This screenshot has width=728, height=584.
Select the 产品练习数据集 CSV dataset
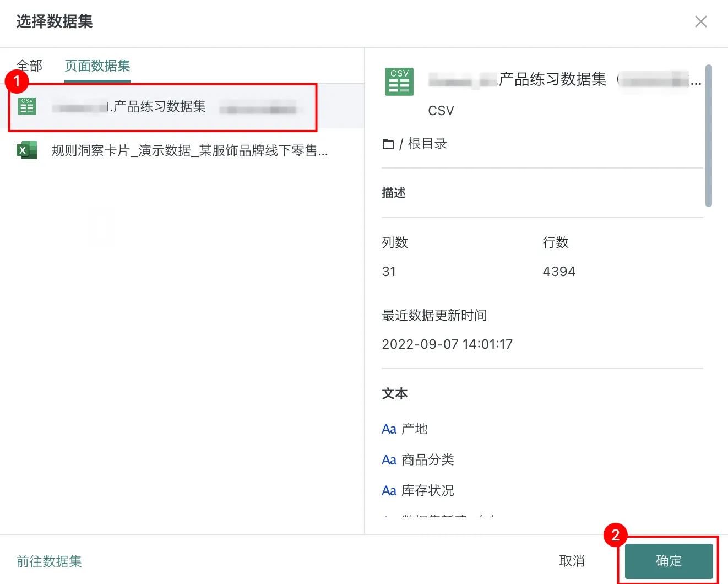click(160, 107)
